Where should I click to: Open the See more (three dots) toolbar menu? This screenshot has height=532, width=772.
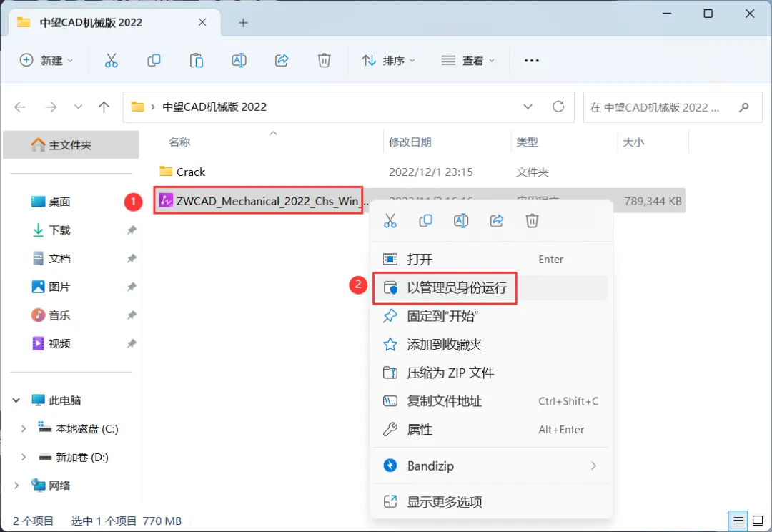[532, 61]
